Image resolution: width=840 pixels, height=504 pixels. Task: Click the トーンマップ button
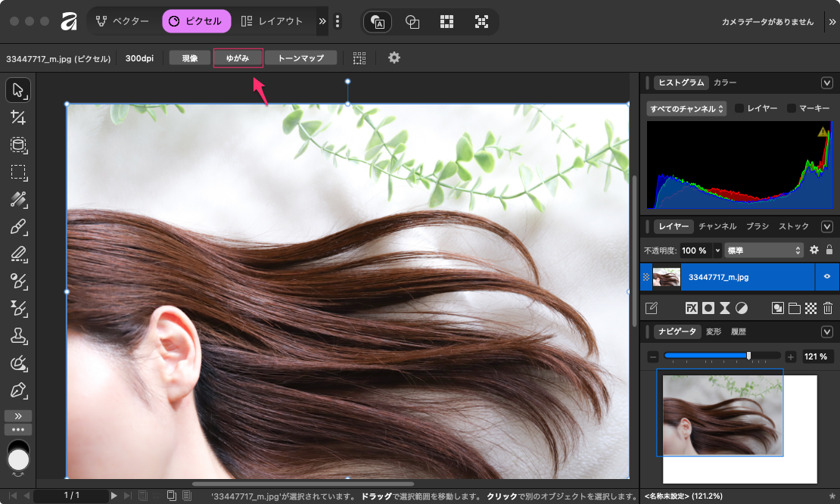point(300,58)
